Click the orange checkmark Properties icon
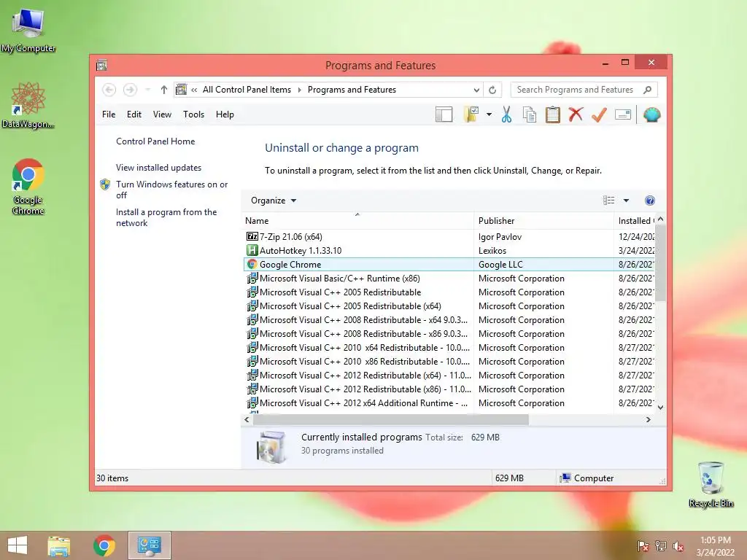Screen dimensions: 747x560 pyautogui.click(x=599, y=114)
